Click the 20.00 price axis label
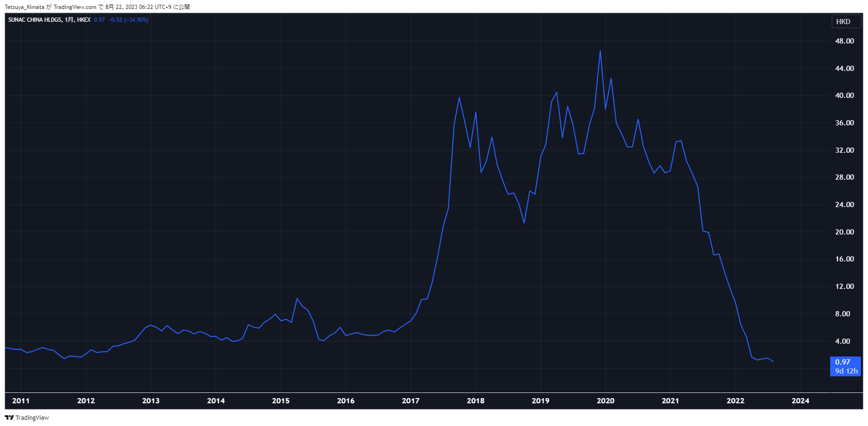The height and width of the screenshot is (426, 868). point(844,232)
